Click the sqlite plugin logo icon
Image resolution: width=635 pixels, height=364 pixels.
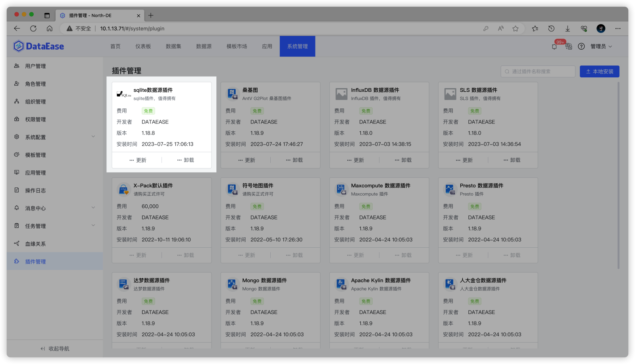click(x=124, y=94)
